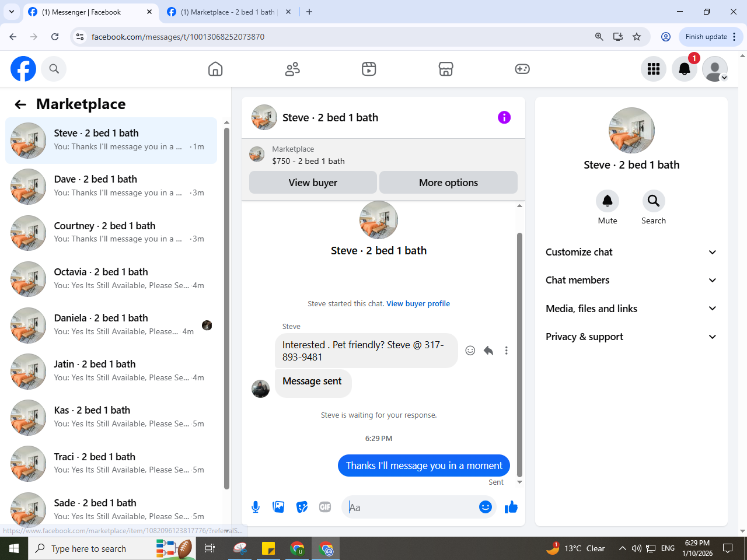Open the Facebook logo home link
This screenshot has height=560, width=747.
coord(23,69)
